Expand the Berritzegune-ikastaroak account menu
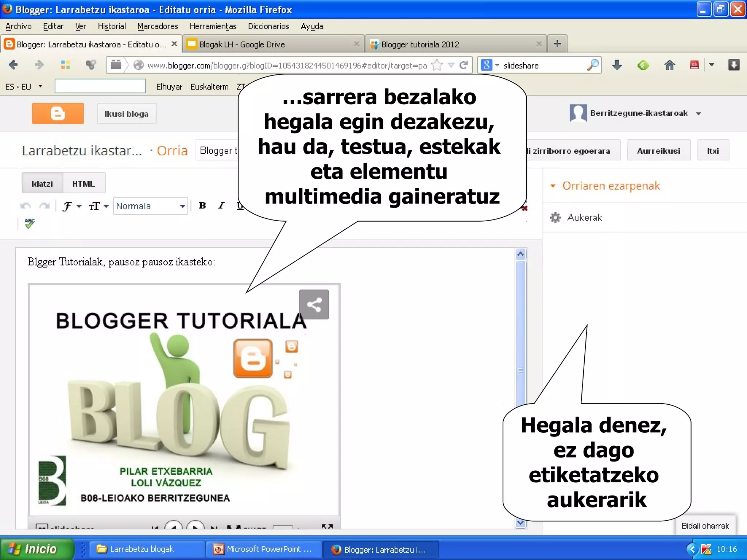747x560 pixels. pos(698,113)
